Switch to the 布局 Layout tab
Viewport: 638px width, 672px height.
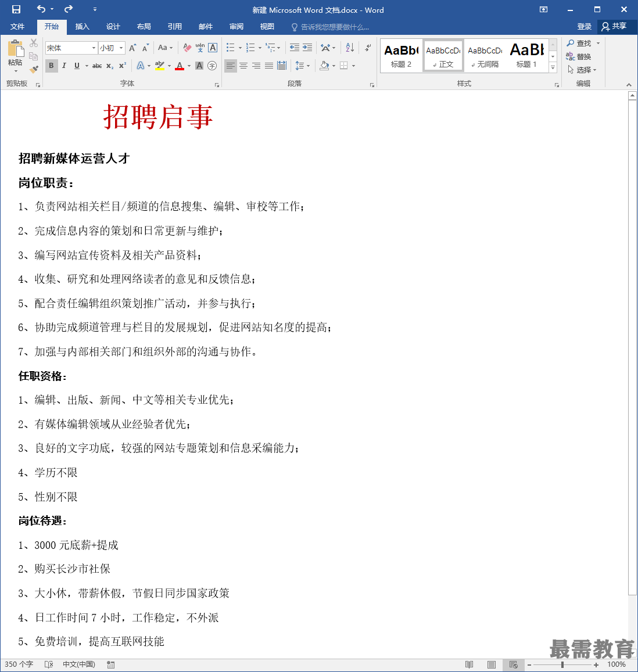(x=144, y=27)
